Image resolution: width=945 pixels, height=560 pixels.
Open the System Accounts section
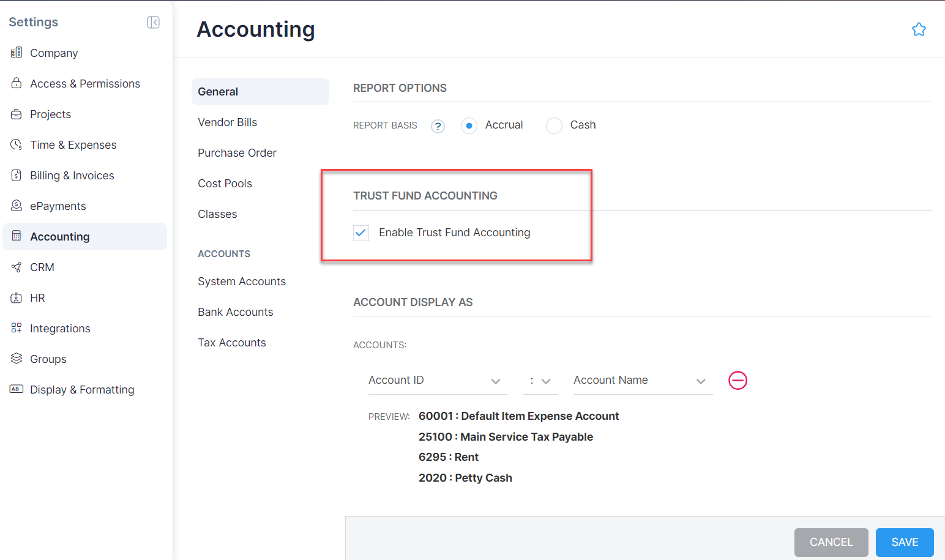click(242, 281)
